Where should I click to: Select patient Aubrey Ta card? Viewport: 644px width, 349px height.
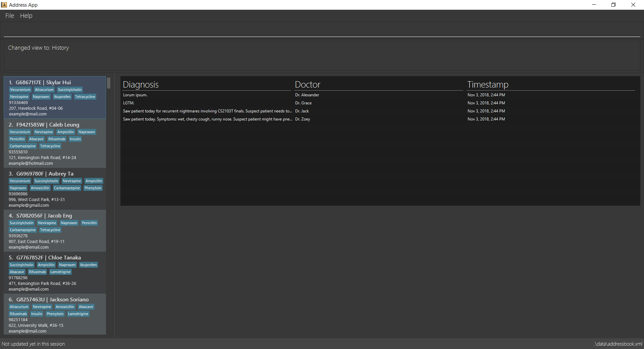pos(55,189)
